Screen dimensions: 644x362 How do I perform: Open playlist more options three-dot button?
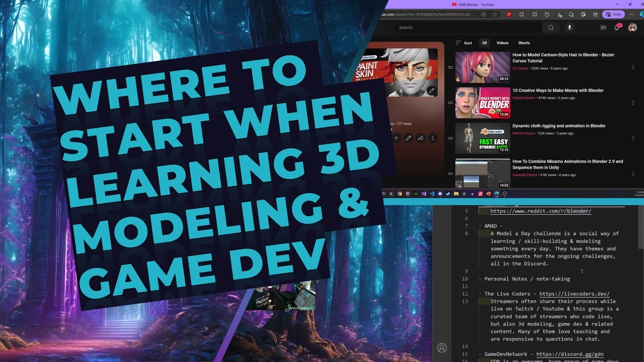433,138
